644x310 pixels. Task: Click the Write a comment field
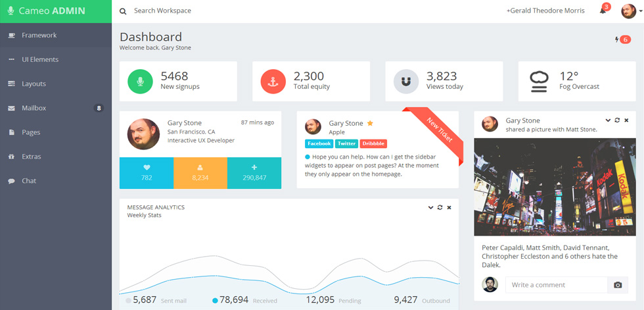tap(556, 285)
